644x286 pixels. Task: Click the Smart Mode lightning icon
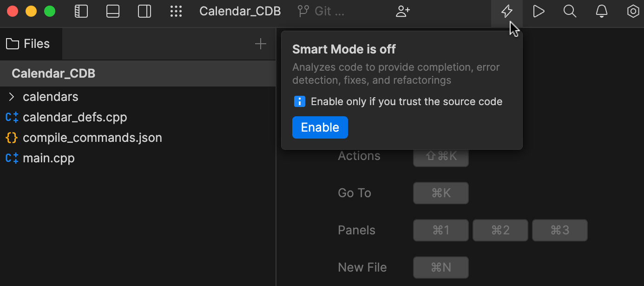[x=506, y=11]
